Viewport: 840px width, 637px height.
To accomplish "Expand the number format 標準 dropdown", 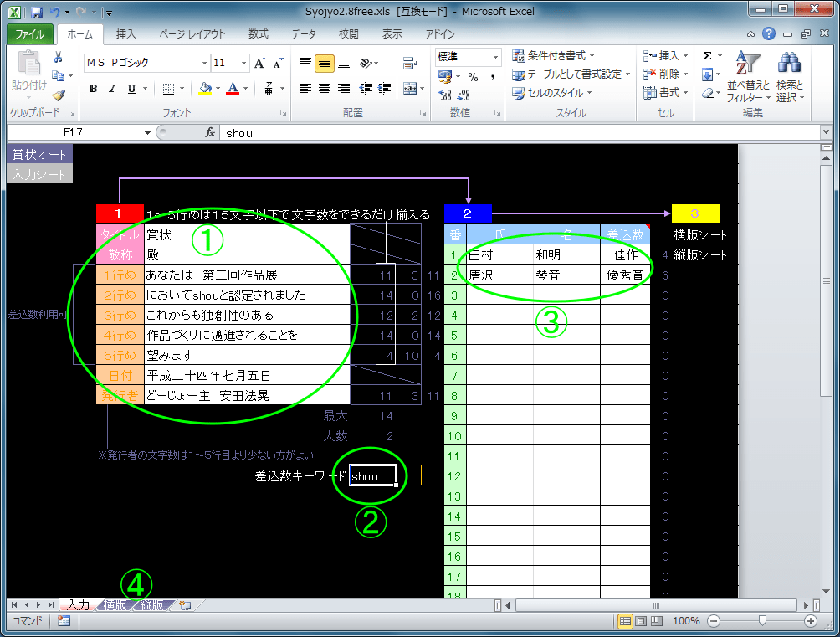I will (x=495, y=57).
